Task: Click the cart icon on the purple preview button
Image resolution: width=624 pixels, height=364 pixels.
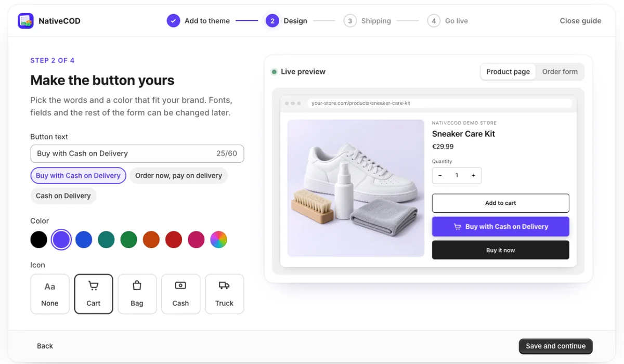Action: click(x=458, y=227)
